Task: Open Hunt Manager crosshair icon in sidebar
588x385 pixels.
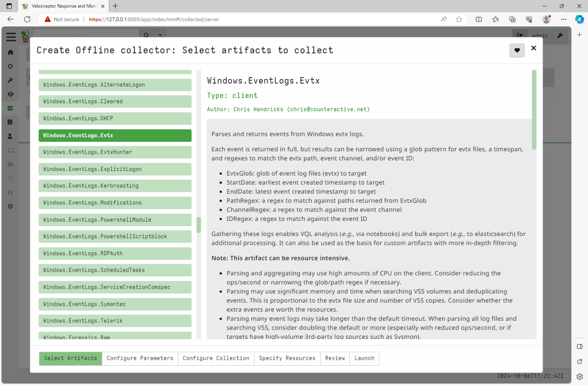Action: 10,66
